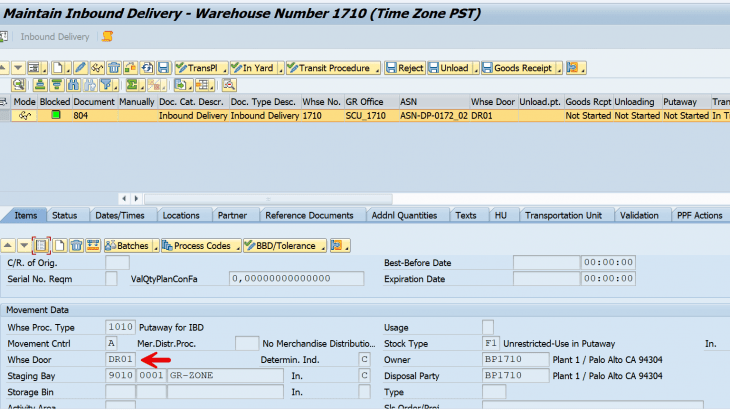Click the Unload button
Image resolution: width=730 pixels, height=410 pixels.
(449, 68)
